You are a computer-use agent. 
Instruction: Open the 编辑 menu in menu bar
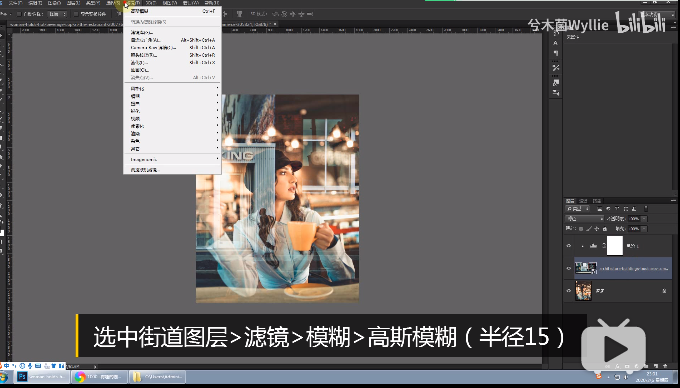(x=35, y=3)
